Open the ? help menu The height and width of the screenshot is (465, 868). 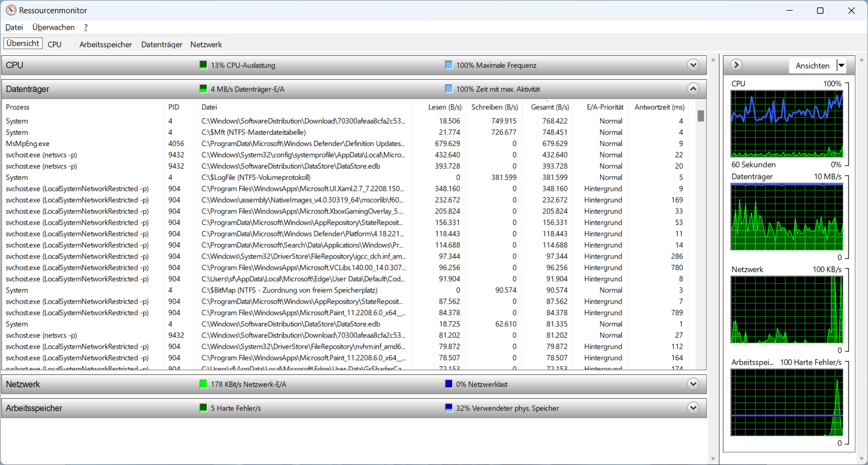pyautogui.click(x=86, y=27)
